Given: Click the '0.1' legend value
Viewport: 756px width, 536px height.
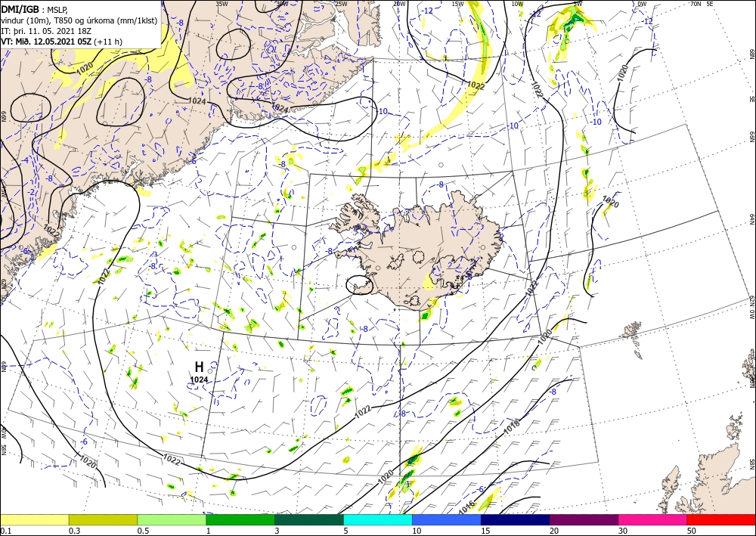Looking at the screenshot, I should [5, 531].
